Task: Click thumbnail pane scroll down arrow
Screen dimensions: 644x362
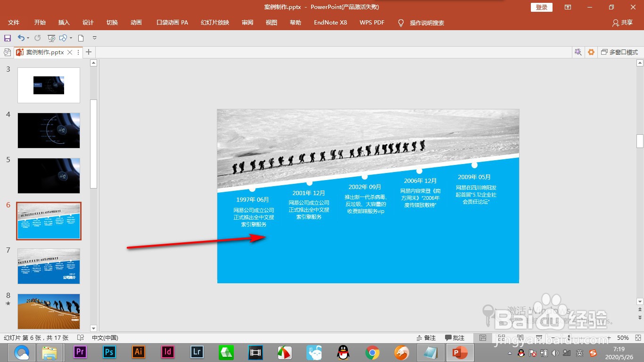Action: coord(93,329)
